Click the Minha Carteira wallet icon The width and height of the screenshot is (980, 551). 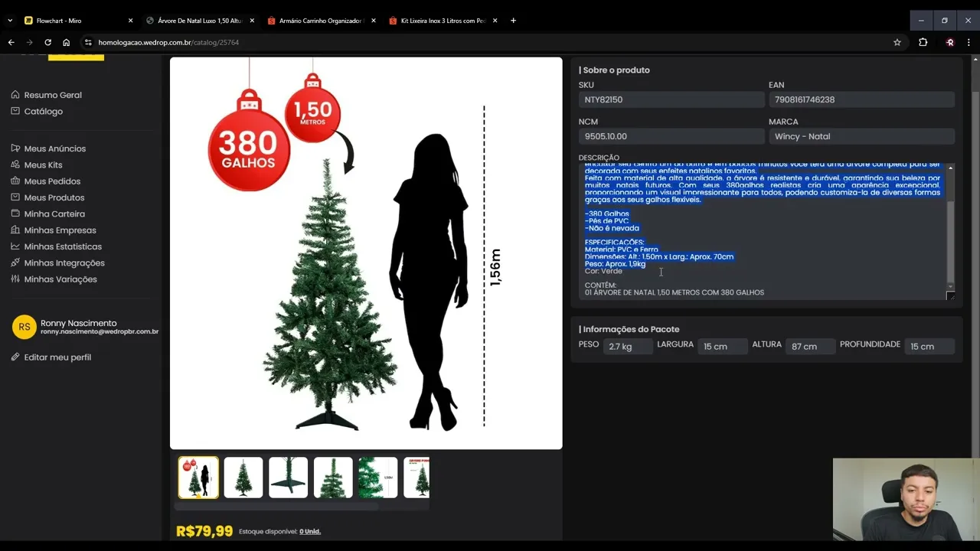point(15,214)
